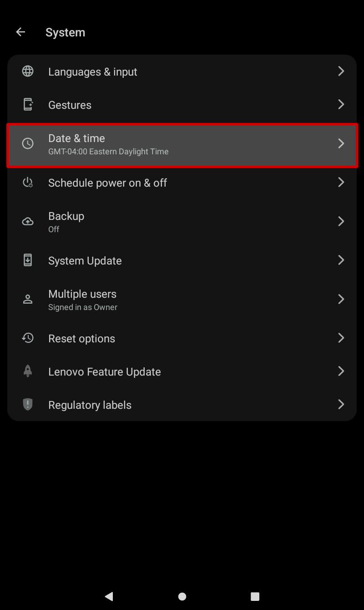This screenshot has height=610, width=364.
Task: Tap the back arrow next to System
Action: pyautogui.click(x=20, y=32)
